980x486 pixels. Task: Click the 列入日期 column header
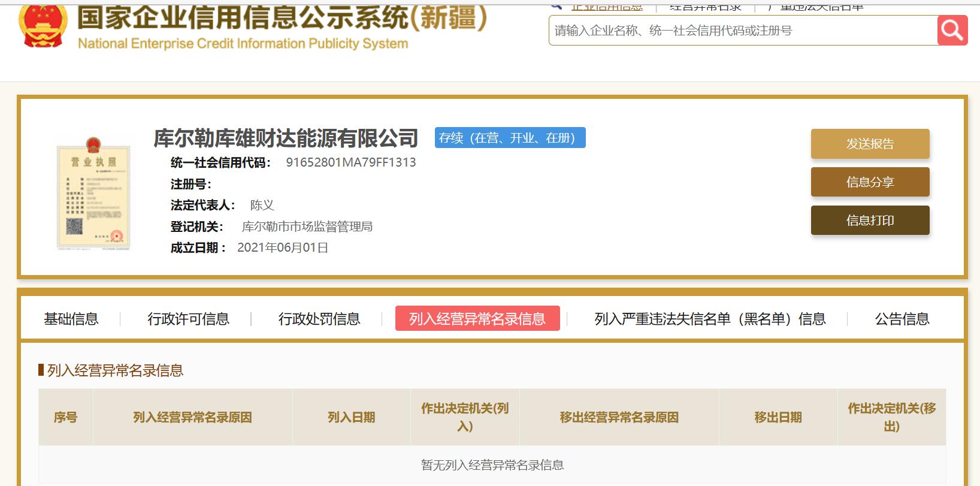click(352, 417)
